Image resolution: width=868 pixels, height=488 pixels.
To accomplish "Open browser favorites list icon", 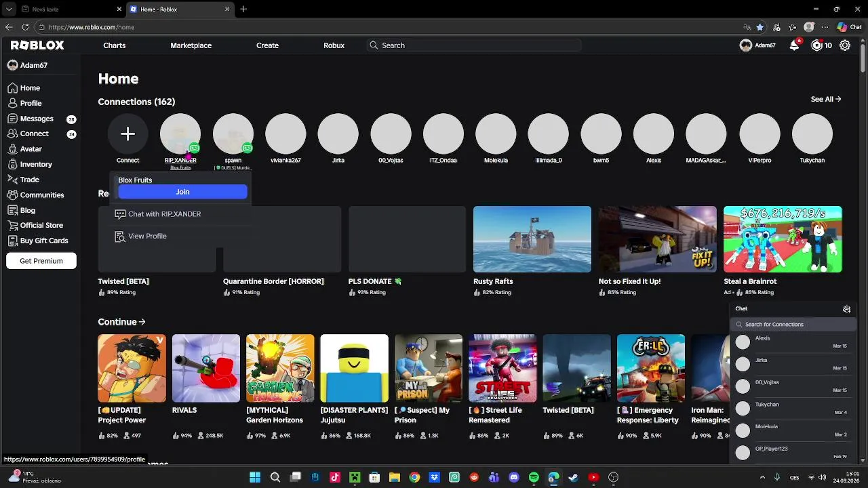I will (x=792, y=27).
